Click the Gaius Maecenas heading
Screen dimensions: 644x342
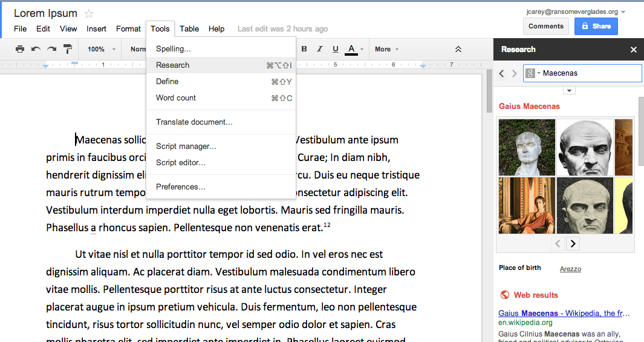529,106
